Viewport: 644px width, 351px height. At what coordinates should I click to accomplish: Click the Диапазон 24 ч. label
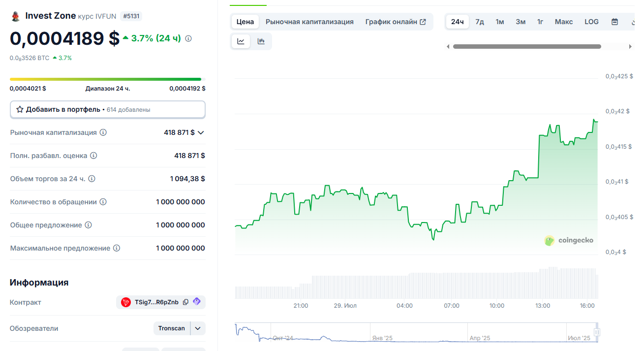pos(108,89)
